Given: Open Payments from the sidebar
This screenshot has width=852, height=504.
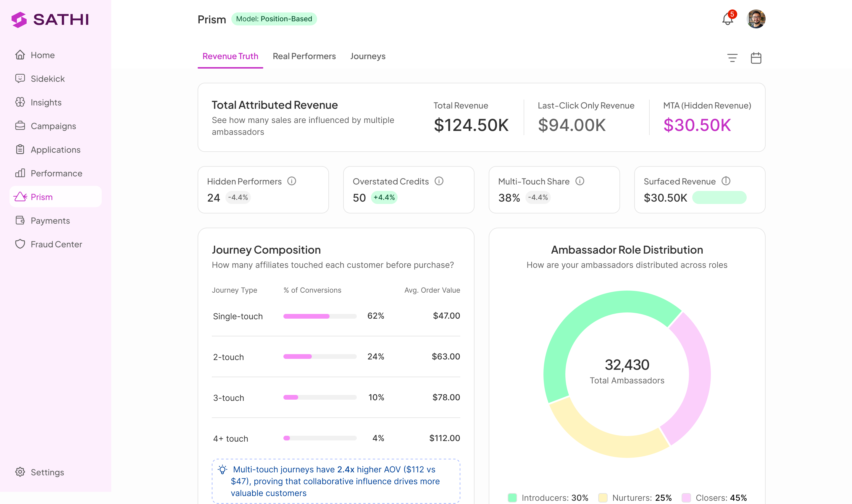Looking at the screenshot, I should [x=56, y=221].
